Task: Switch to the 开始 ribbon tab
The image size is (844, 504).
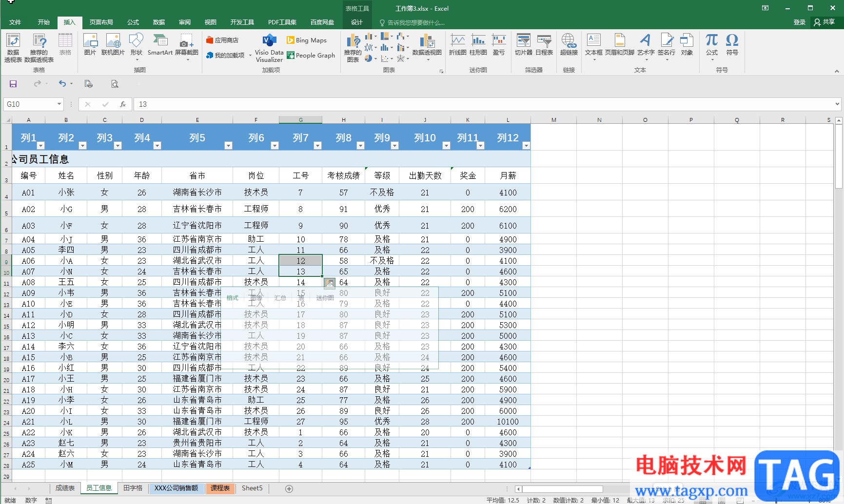Action: coord(44,22)
